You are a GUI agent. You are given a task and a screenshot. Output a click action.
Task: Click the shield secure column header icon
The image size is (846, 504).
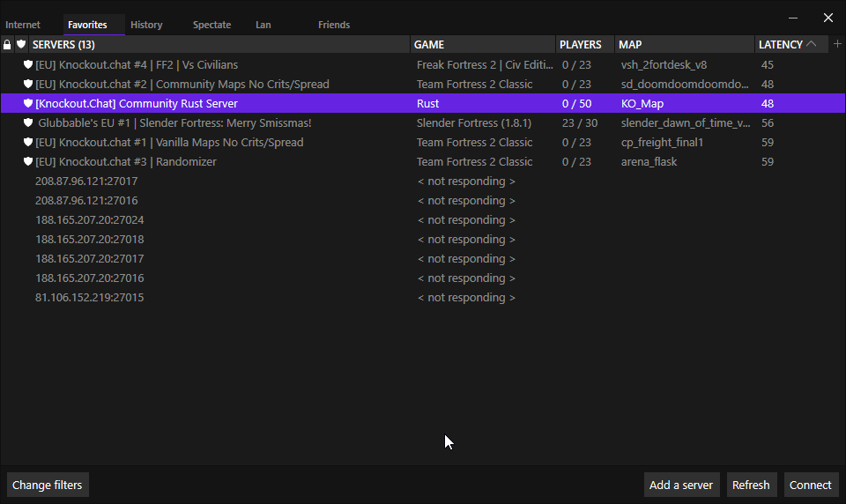(21, 44)
